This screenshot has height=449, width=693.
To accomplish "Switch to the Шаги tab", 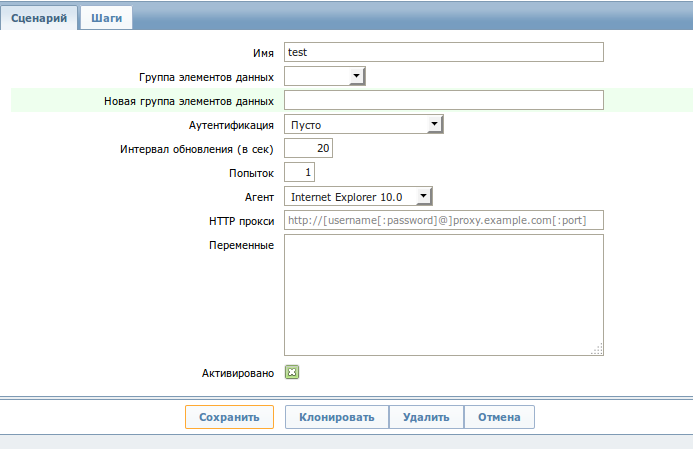I will [x=106, y=18].
